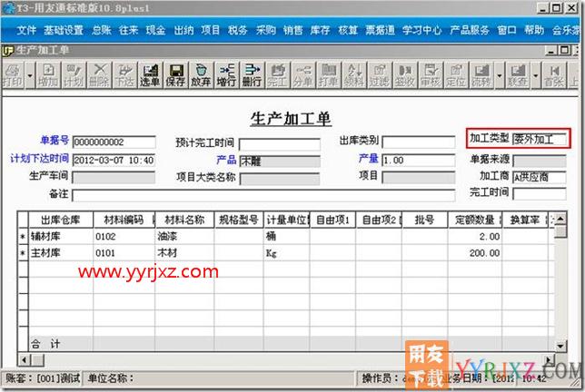
Task: Click the 预计完工时间 input field
Action: [x=280, y=144]
